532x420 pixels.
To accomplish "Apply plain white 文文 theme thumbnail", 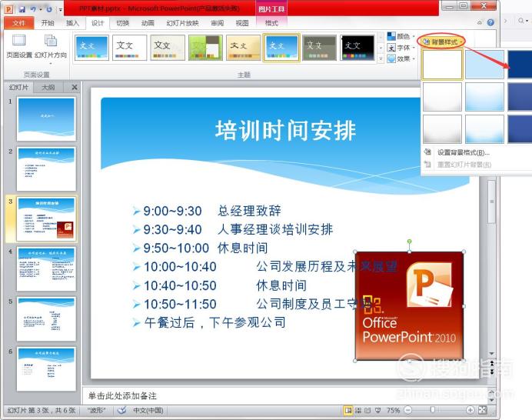I will [130, 48].
